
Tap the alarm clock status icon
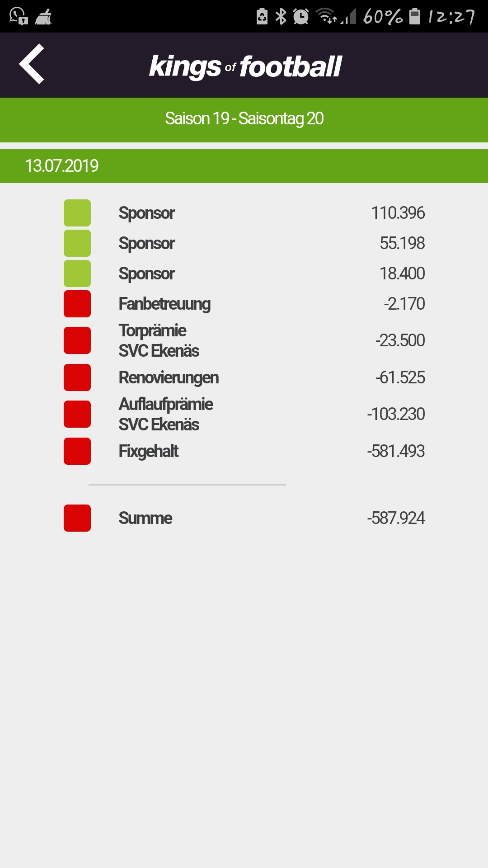301,17
